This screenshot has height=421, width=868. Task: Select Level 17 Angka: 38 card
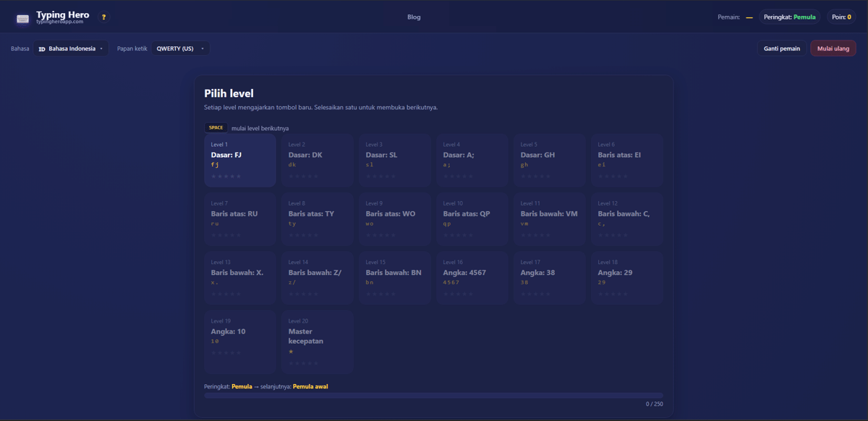550,278
